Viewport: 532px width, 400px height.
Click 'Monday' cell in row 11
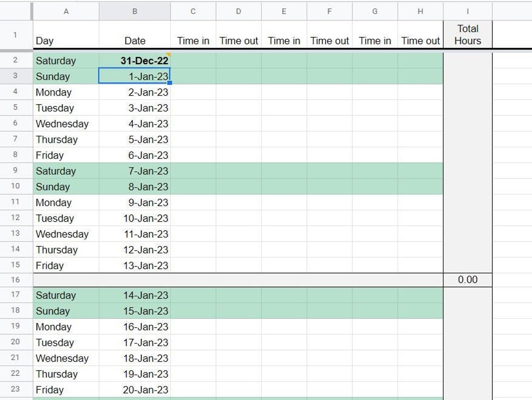(66, 202)
